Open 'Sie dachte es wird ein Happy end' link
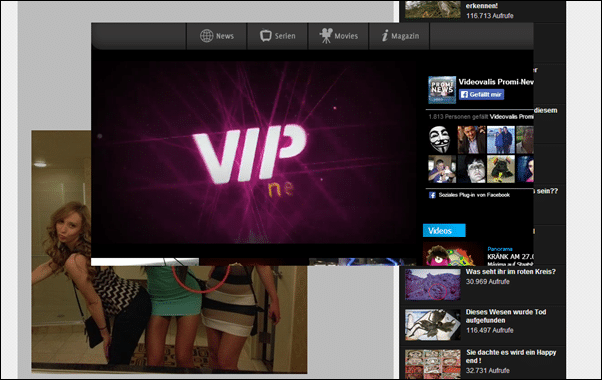The width and height of the screenshot is (602, 380). coord(511,357)
